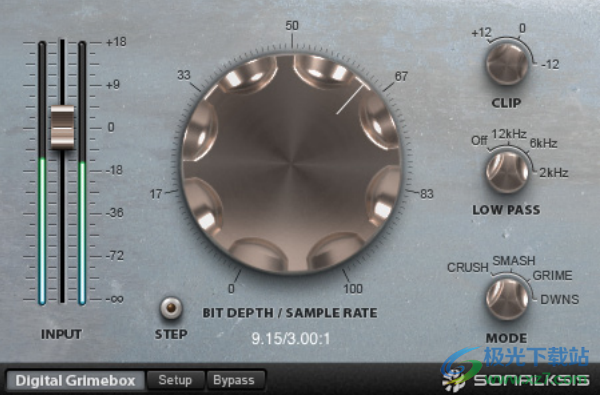
Task: Select the SMASH mode label
Action: click(514, 261)
